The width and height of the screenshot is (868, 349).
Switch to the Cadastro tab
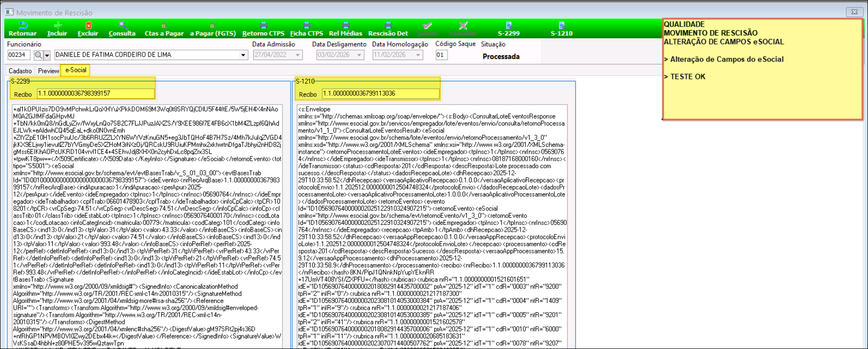[x=20, y=71]
